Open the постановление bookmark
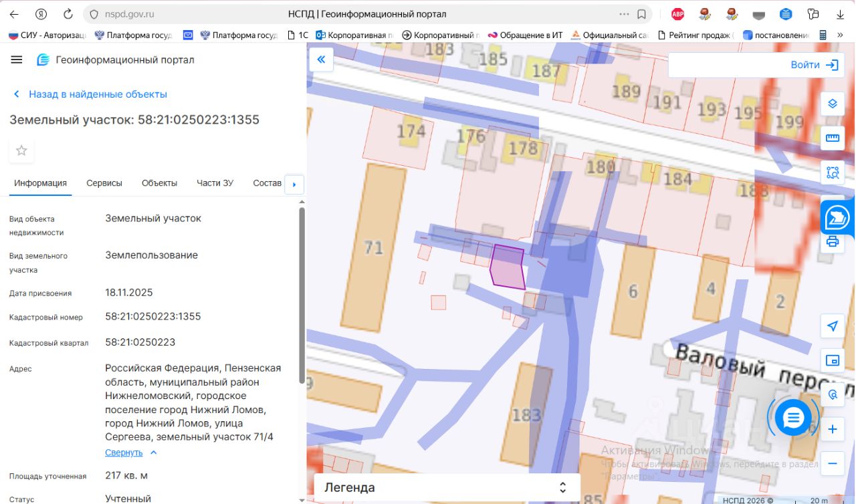Viewport: 856px width, 504px height. point(777,35)
